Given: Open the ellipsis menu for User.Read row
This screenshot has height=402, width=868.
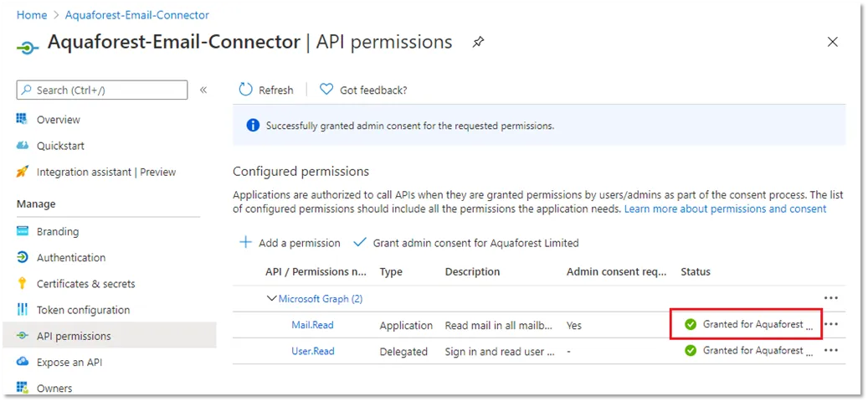Looking at the screenshot, I should click(x=830, y=351).
